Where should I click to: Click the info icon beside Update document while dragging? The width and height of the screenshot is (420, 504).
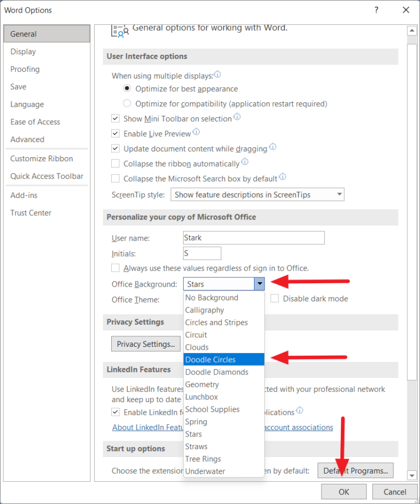pos(272,147)
